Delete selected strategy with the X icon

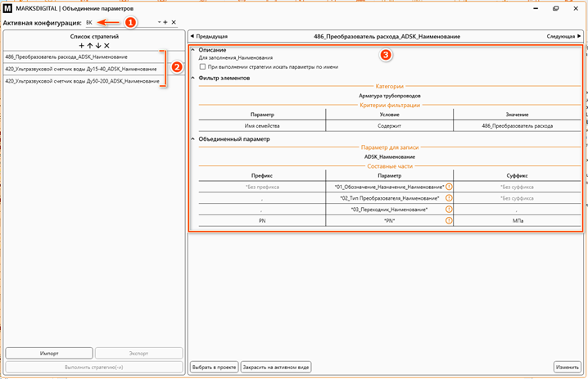tap(106, 46)
